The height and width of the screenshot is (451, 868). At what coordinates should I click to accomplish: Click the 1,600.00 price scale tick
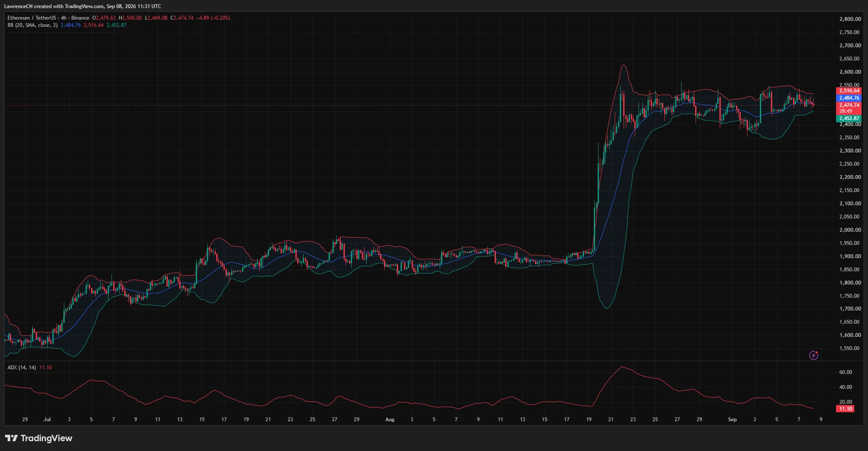pyautogui.click(x=850, y=335)
